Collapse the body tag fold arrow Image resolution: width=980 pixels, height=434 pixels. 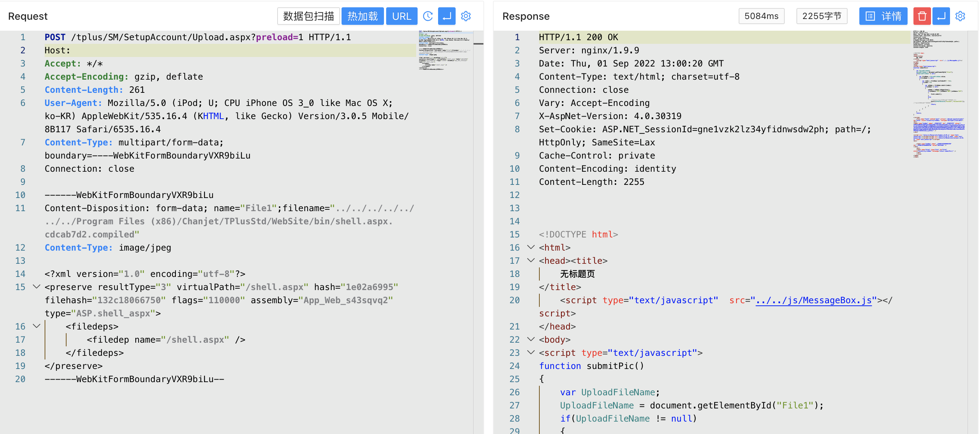tap(531, 339)
